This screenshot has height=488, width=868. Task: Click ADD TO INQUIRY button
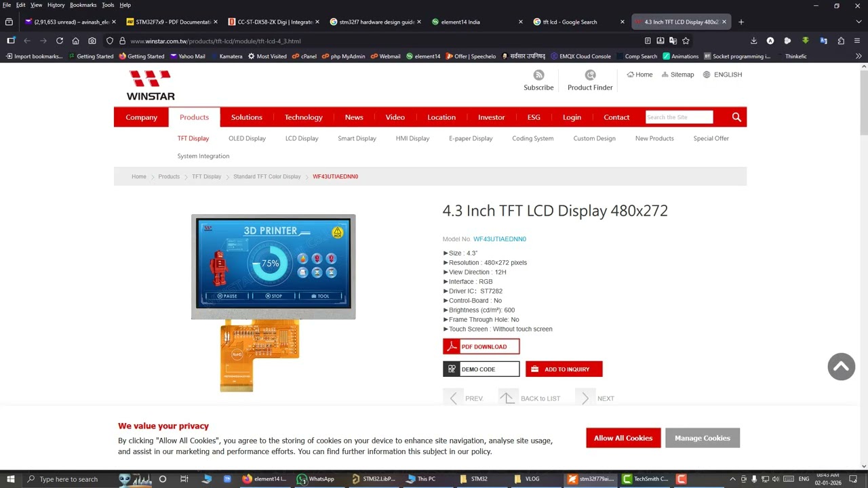point(564,369)
